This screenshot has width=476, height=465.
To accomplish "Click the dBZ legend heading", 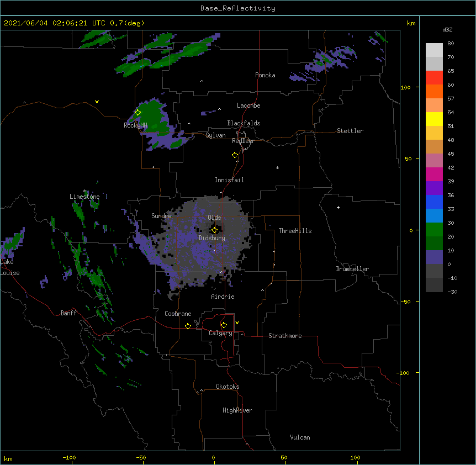I will tap(447, 29).
